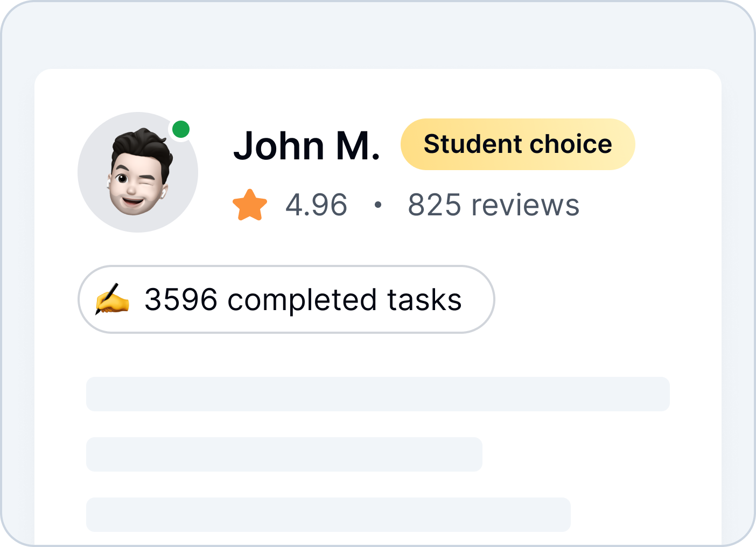756x547 pixels.
Task: Select the 3596 completed tasks pill
Action: pyautogui.click(x=286, y=299)
